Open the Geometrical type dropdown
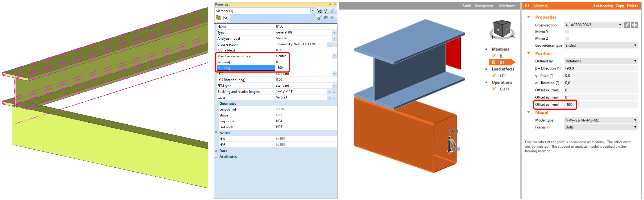The width and height of the screenshot is (644, 200). coord(600,45)
